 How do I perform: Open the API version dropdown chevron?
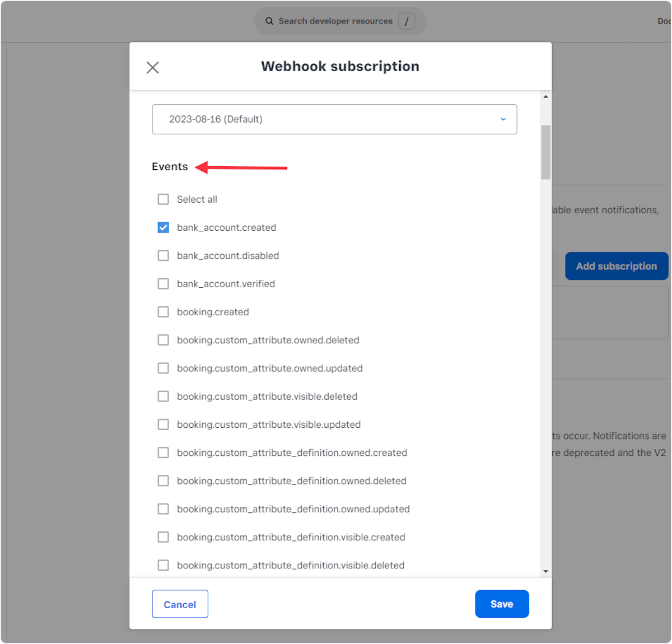502,119
